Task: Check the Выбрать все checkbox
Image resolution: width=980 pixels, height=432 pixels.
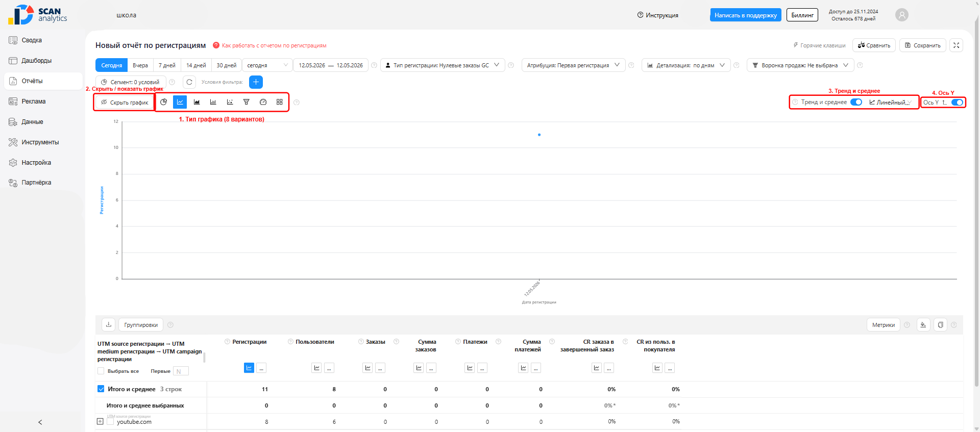Action: (101, 371)
